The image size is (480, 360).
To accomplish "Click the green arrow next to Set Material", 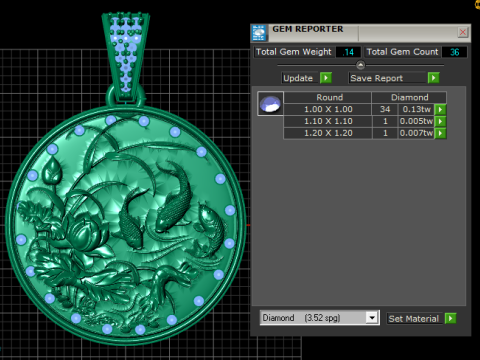I will [x=450, y=318].
